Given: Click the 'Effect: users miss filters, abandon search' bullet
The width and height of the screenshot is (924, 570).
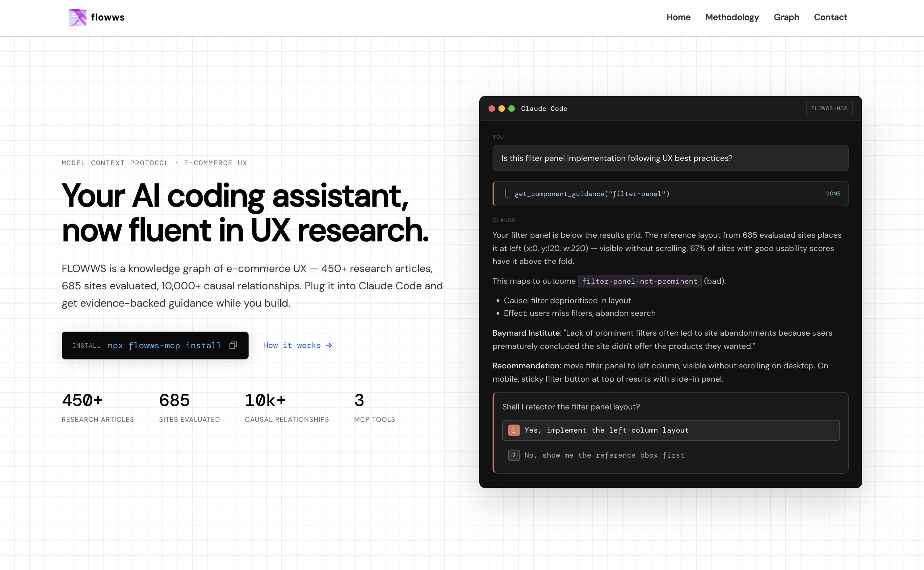Looking at the screenshot, I should [579, 313].
